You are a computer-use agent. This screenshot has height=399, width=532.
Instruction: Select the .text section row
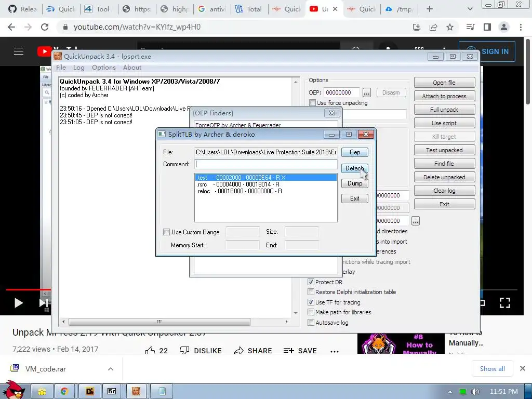[266, 178]
